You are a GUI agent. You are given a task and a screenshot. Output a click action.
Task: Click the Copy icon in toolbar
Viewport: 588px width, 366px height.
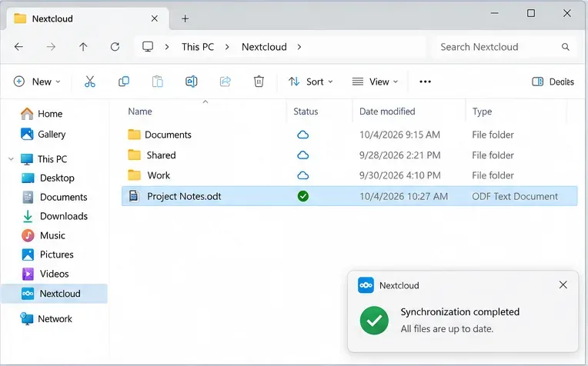(124, 82)
